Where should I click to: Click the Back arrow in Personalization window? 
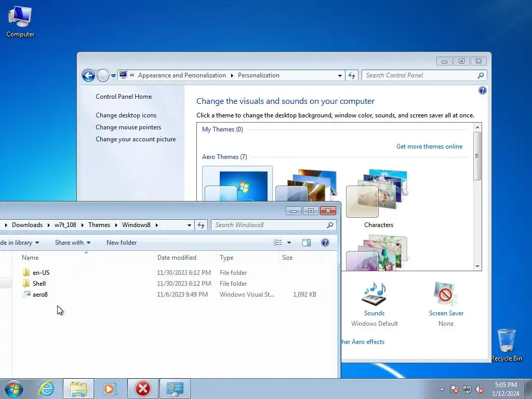(x=88, y=75)
